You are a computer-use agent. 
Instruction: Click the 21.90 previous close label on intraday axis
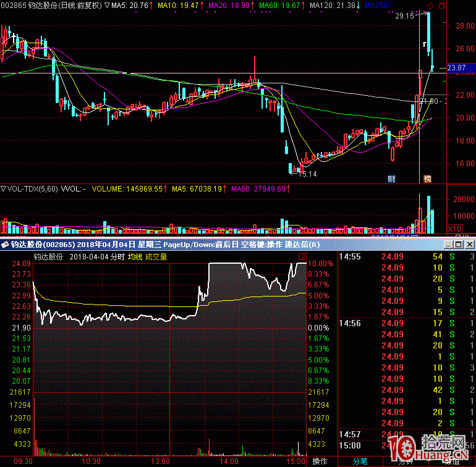[21, 328]
